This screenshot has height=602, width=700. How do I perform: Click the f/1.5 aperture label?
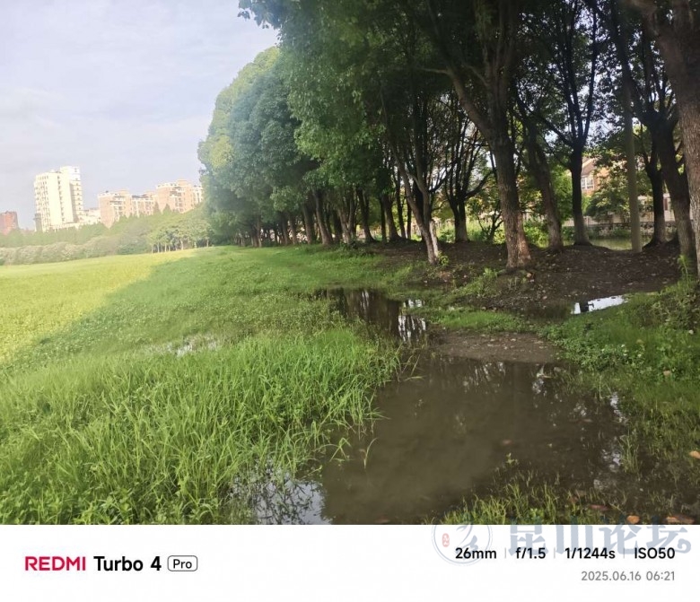tap(530, 554)
